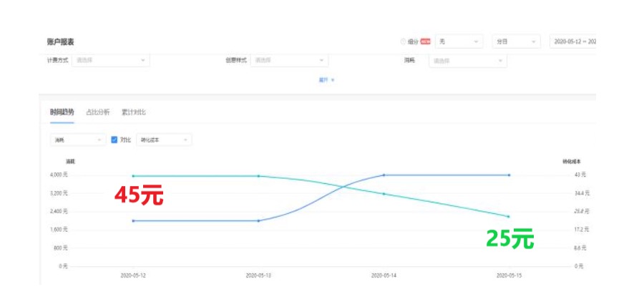Click the blue data point at 2020-05-12
Screen dimensions: 644x307
[134, 220]
